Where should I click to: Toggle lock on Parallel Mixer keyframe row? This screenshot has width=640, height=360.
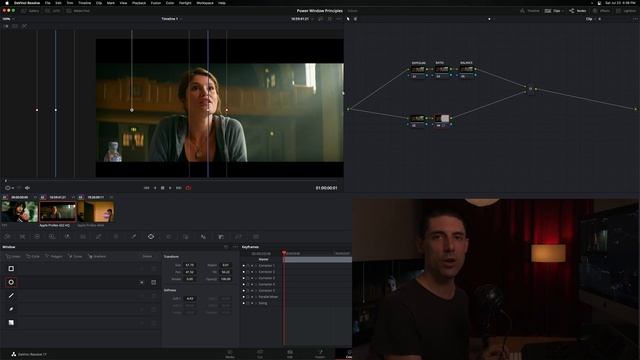click(248, 297)
